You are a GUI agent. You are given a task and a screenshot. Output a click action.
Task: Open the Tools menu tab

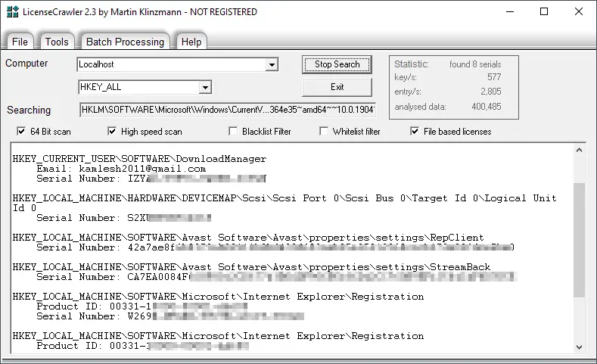point(57,42)
